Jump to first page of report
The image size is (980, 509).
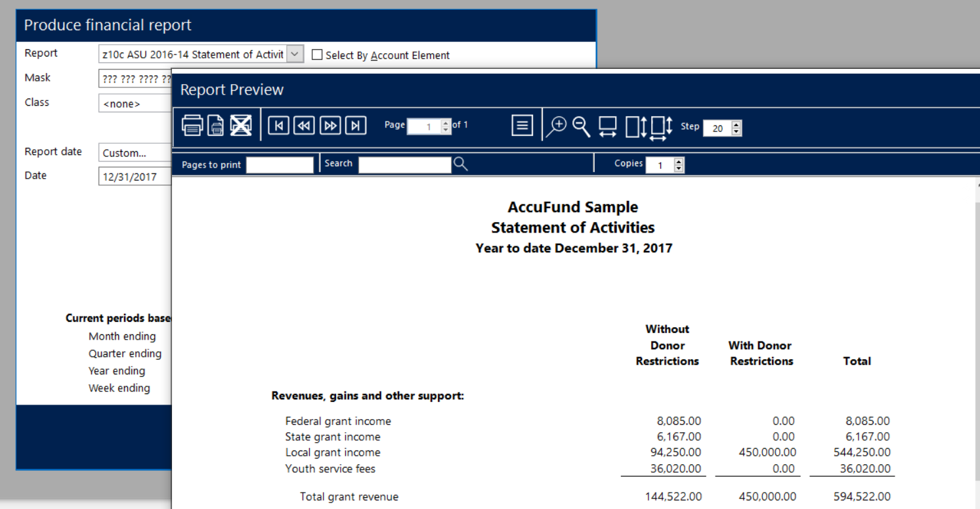pyautogui.click(x=278, y=125)
